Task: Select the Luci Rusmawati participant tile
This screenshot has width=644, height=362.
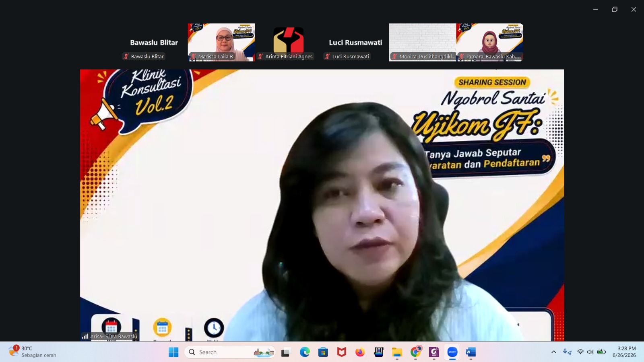Action: click(x=355, y=42)
